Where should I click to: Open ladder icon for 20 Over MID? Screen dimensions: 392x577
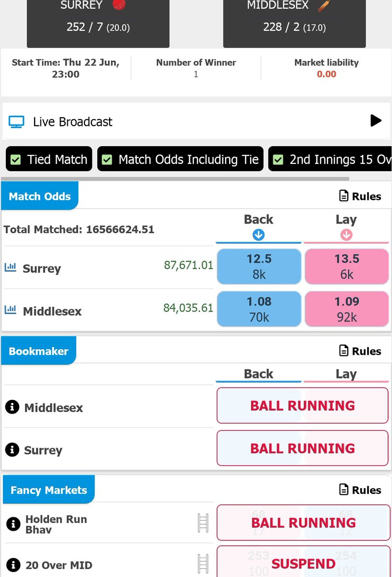point(203,564)
